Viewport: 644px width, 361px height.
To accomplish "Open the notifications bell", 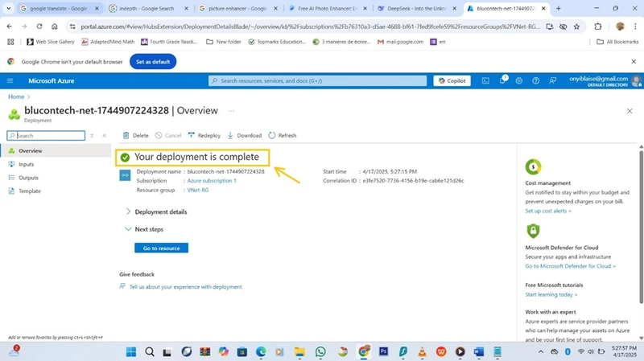I will [x=502, y=80].
